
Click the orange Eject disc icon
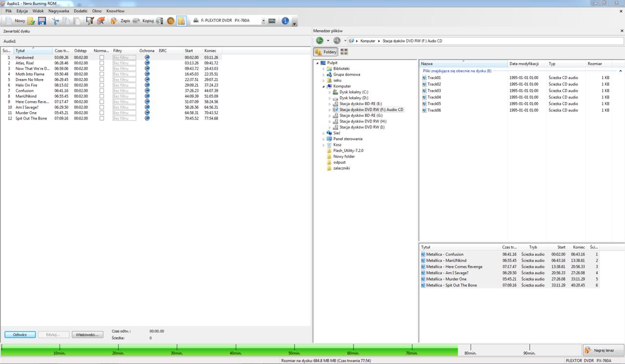coord(170,21)
